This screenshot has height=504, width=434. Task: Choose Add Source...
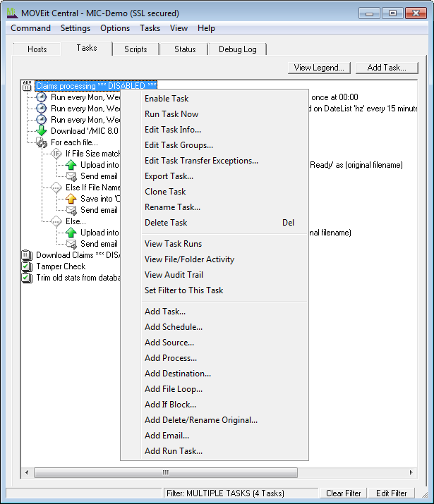(x=215, y=343)
